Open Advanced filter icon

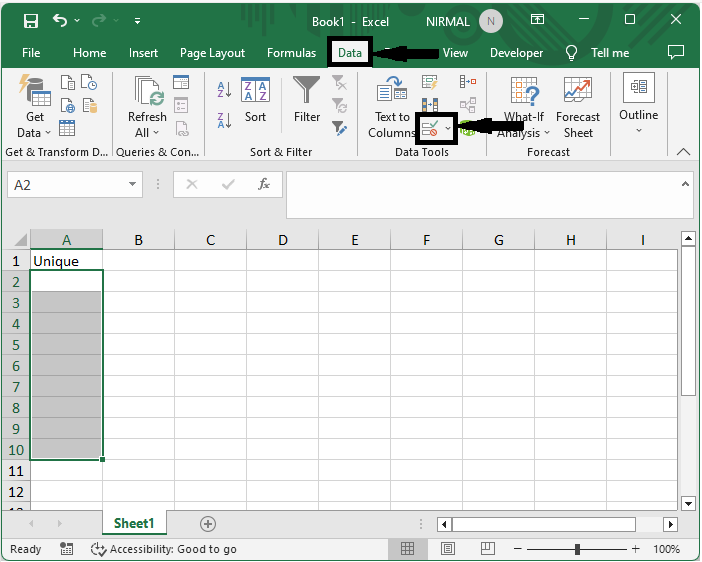pyautogui.click(x=340, y=129)
